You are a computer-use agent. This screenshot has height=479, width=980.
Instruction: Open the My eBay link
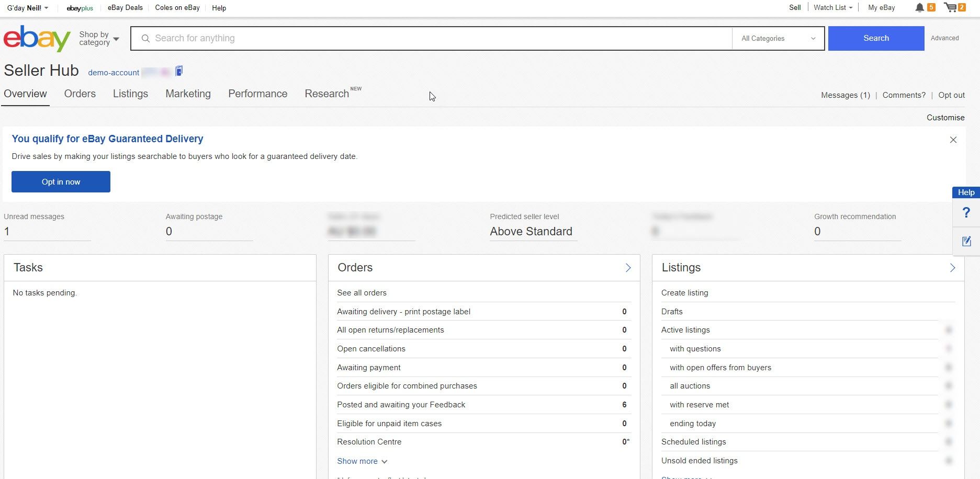881,7
